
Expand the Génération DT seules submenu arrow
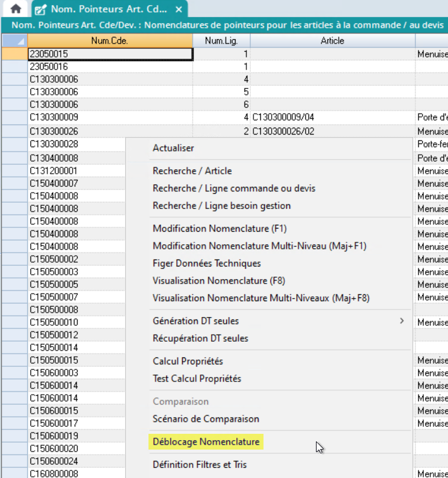coord(401,321)
